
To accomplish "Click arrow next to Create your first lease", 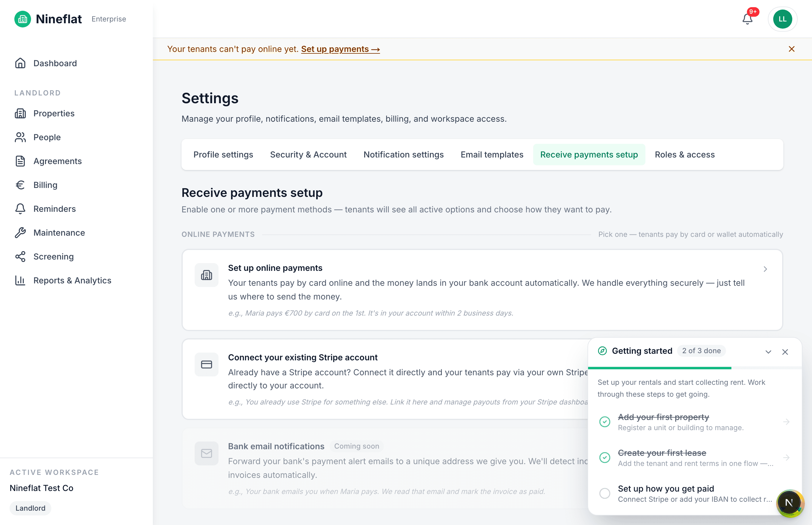I will pyautogui.click(x=786, y=458).
